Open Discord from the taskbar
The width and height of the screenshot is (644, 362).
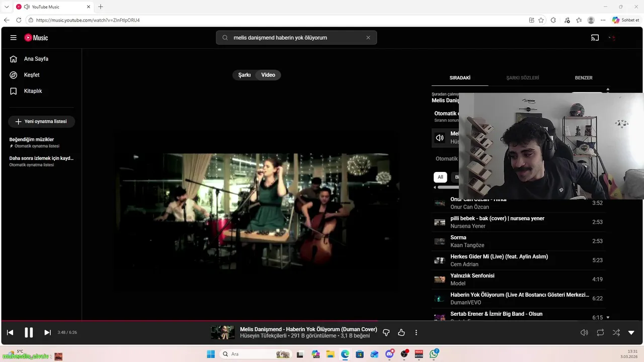pyautogui.click(x=389, y=354)
